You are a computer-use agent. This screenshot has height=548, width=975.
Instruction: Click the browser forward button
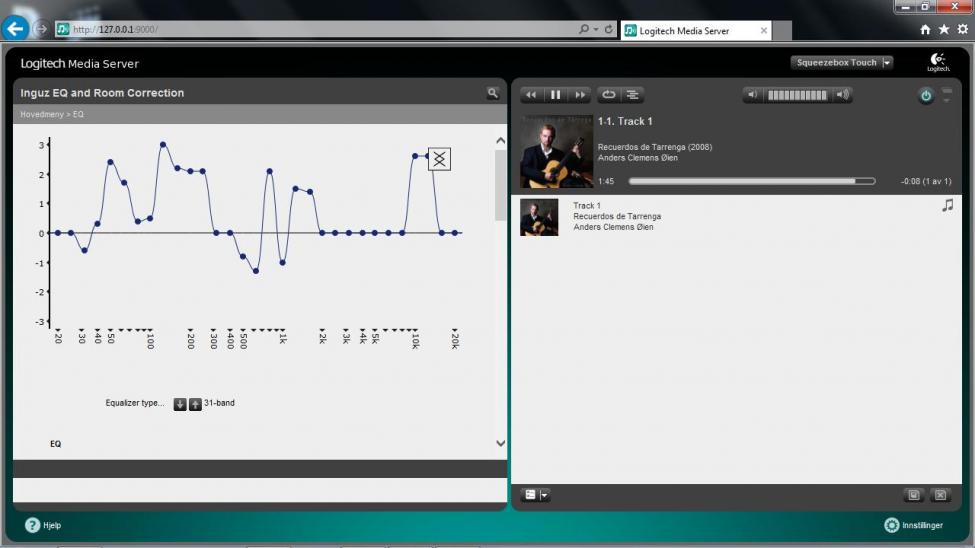click(x=41, y=29)
